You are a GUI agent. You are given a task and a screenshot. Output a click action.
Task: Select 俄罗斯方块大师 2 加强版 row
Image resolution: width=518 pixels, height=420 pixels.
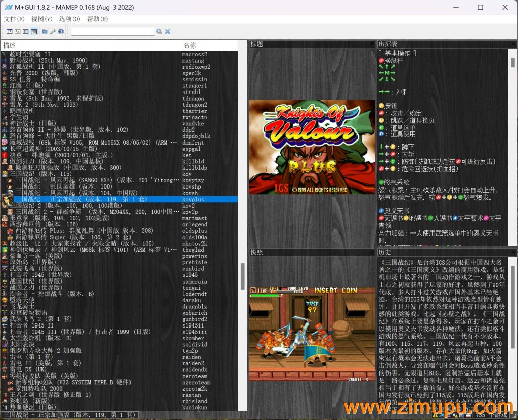[119, 350]
